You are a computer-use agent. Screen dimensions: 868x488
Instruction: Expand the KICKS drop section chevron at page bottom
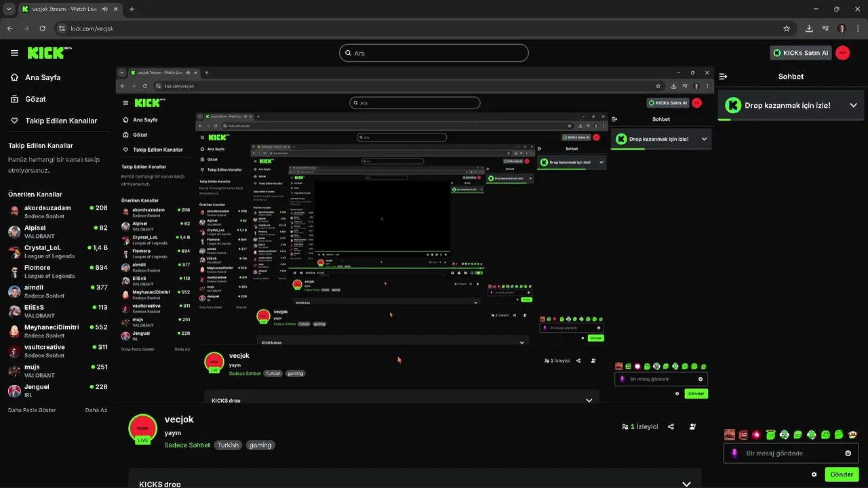(686, 484)
